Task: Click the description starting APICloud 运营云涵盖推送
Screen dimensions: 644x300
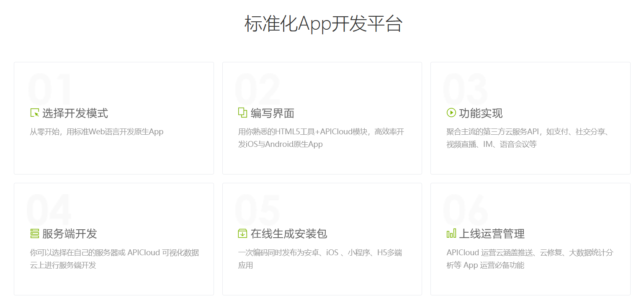Action: [530, 259]
